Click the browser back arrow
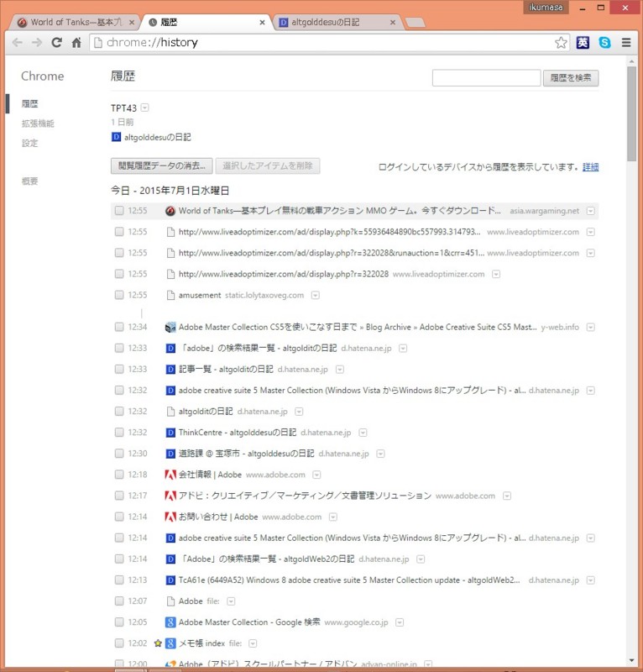The width and height of the screenshot is (643, 672). (17, 43)
